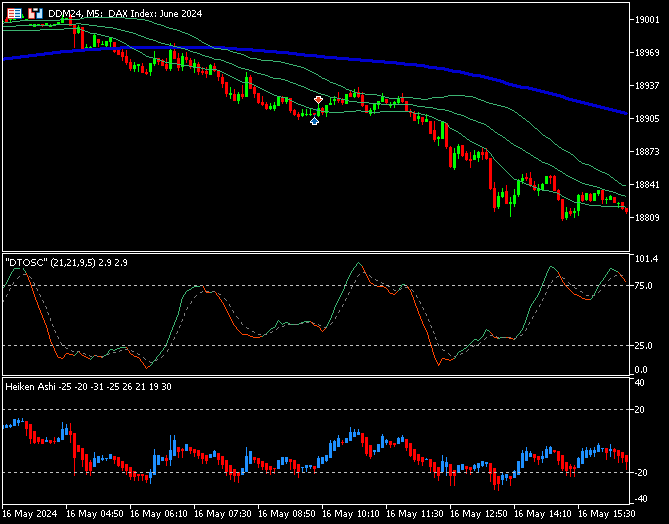The height and width of the screenshot is (524, 669).
Task: Click the 18937 price axis label
Action: pyautogui.click(x=647, y=86)
